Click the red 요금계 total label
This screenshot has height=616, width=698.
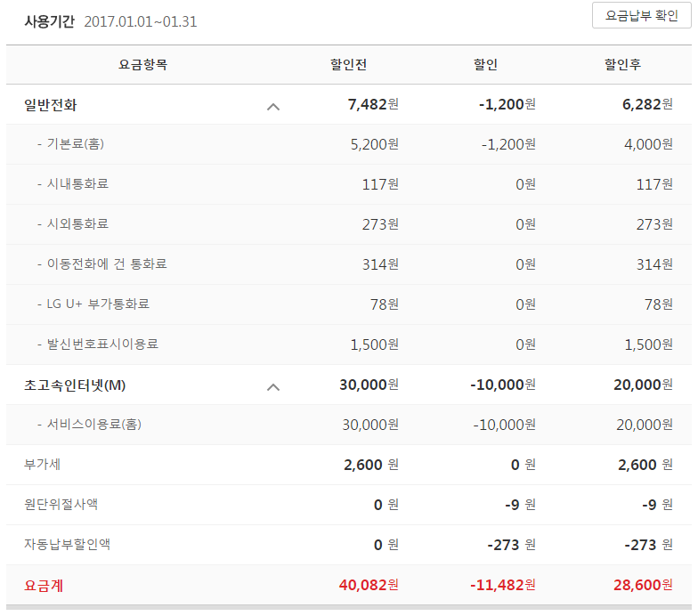[x=44, y=586]
